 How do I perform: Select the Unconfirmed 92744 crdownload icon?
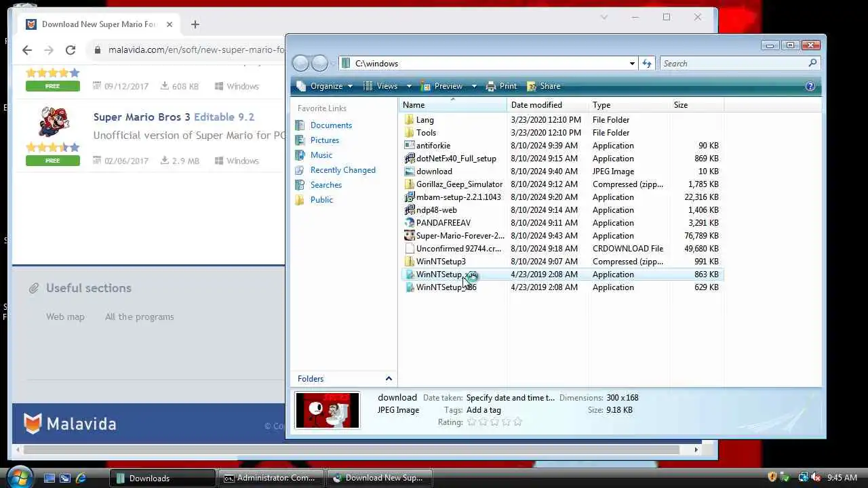(x=409, y=249)
